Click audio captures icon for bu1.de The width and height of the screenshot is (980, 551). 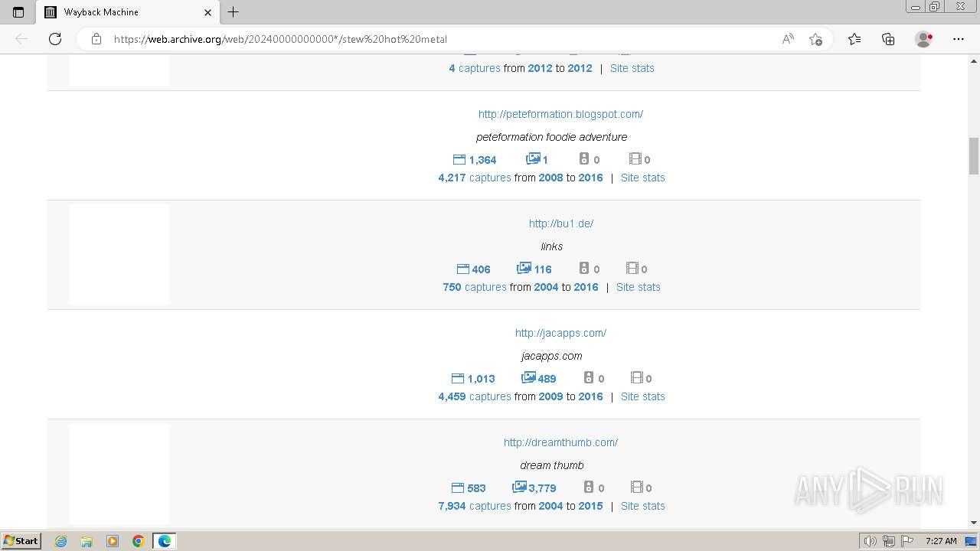click(584, 269)
